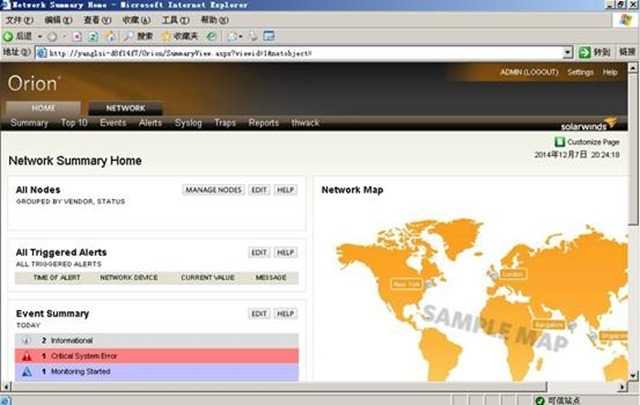Open the Favorites star toolbar button
This screenshot has height=405, width=640.
pyautogui.click(x=179, y=36)
